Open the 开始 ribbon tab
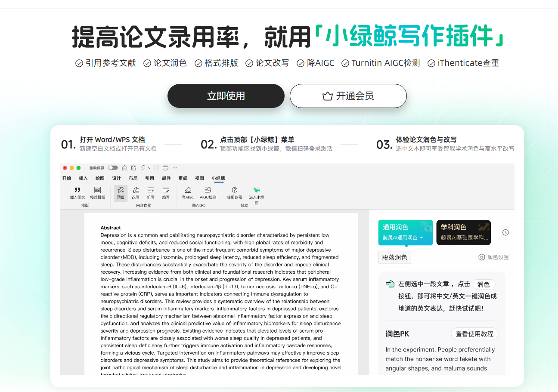 click(x=67, y=178)
